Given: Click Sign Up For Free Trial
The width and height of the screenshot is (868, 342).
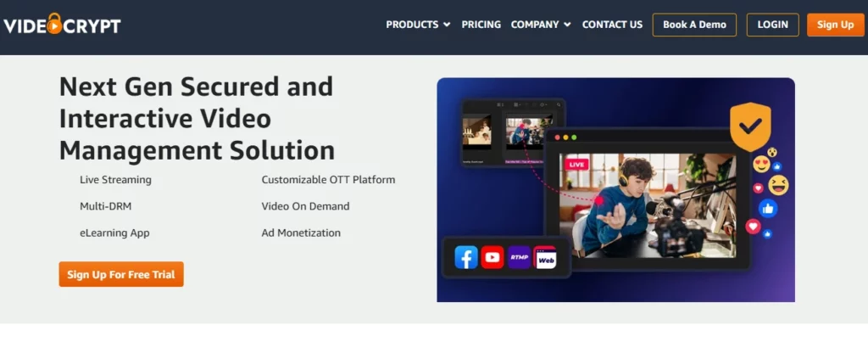Looking at the screenshot, I should (121, 274).
